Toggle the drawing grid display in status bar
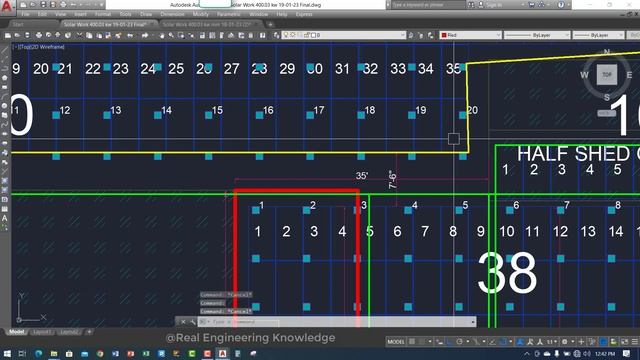 pos(412,342)
